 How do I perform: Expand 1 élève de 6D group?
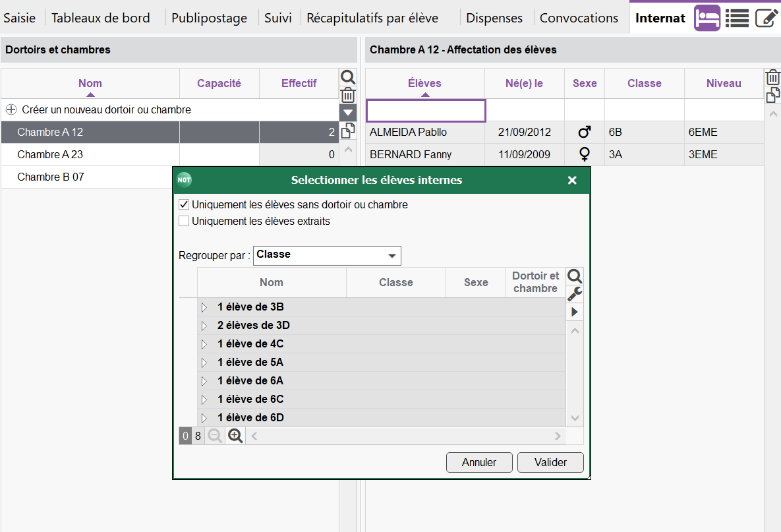click(x=204, y=418)
